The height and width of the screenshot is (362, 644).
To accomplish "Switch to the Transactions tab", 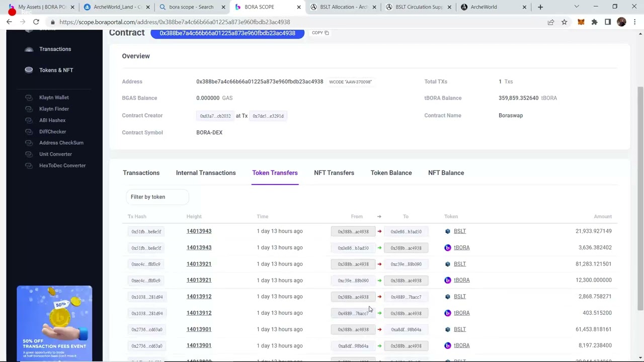I will coord(141,173).
